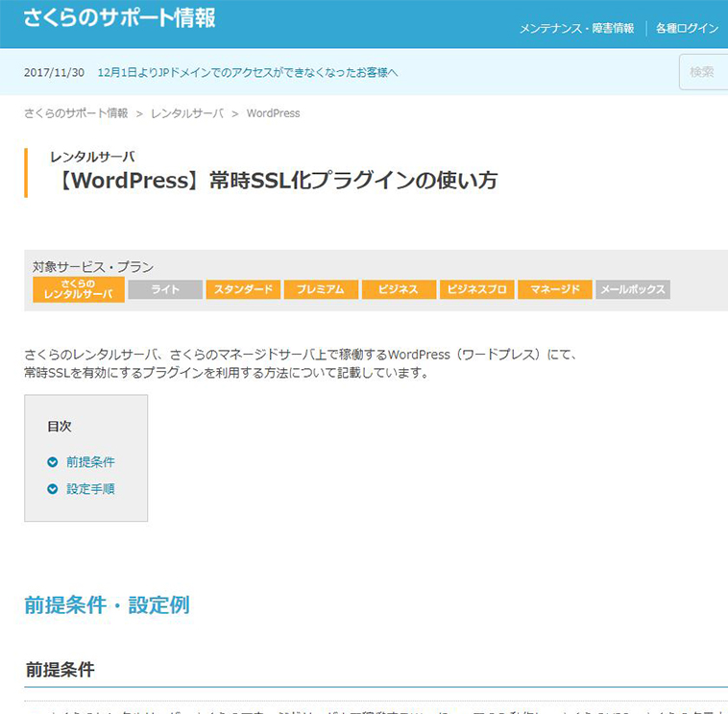This screenshot has width=728, height=714.
Task: Select the ビジネスプロ plan badge
Action: [x=476, y=289]
